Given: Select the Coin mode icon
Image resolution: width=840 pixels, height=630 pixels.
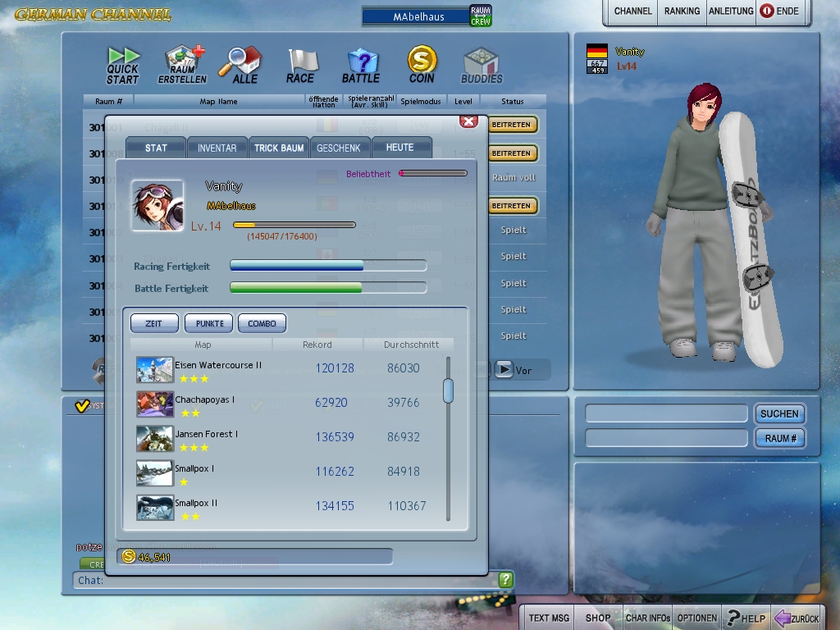Looking at the screenshot, I should pos(422,65).
